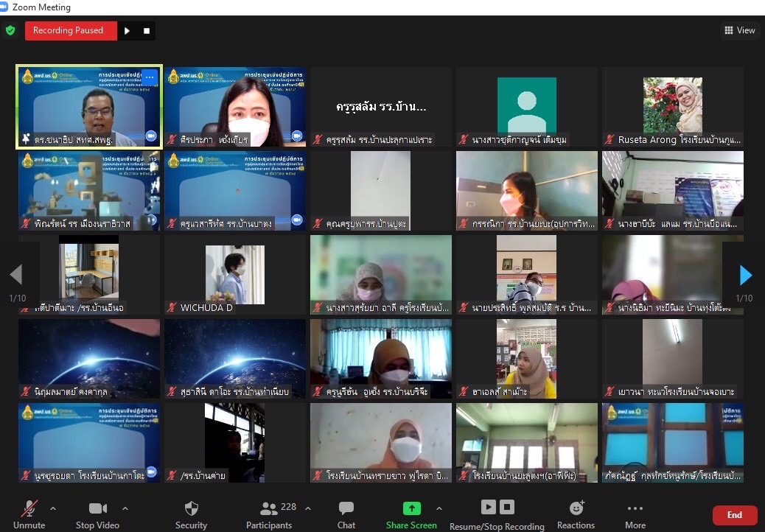Expand share options arrow beside Share Screen

tap(439, 508)
